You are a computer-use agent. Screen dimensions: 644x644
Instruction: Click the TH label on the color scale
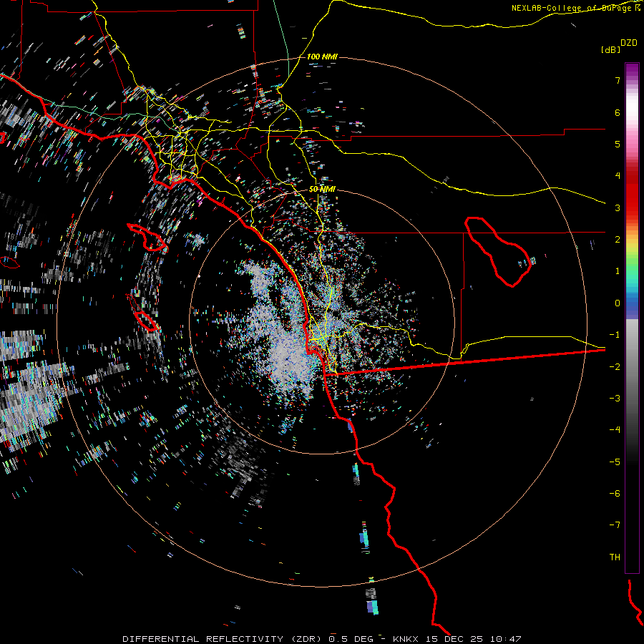[615, 557]
